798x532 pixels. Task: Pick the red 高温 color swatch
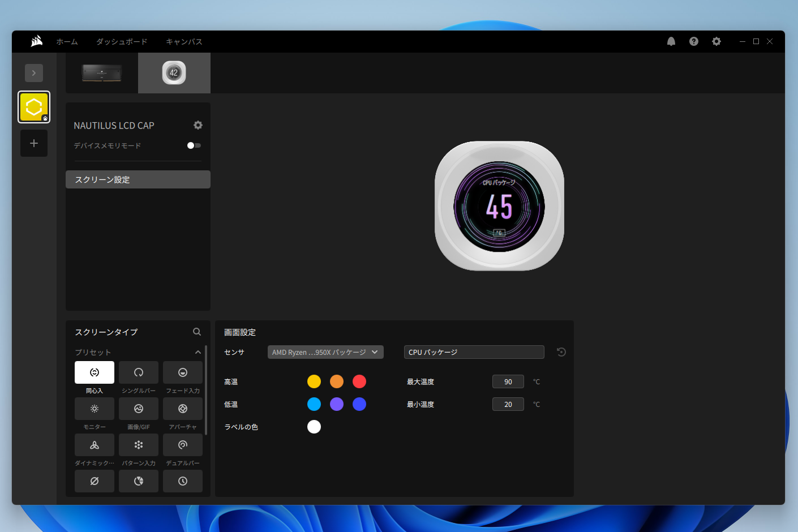tap(359, 381)
